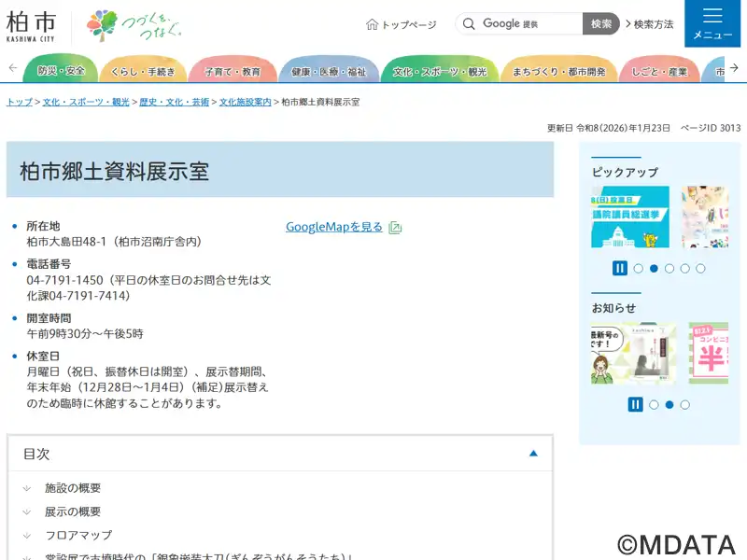This screenshot has height=560, width=747.
Task: Select the second お知らせ slide dot
Action: pyautogui.click(x=669, y=405)
